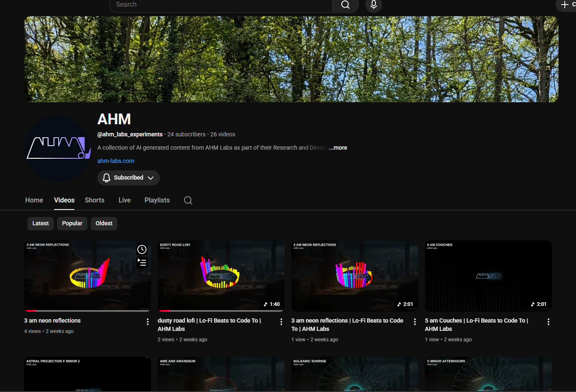
Task: Select the Popular sort filter
Action: (x=72, y=223)
